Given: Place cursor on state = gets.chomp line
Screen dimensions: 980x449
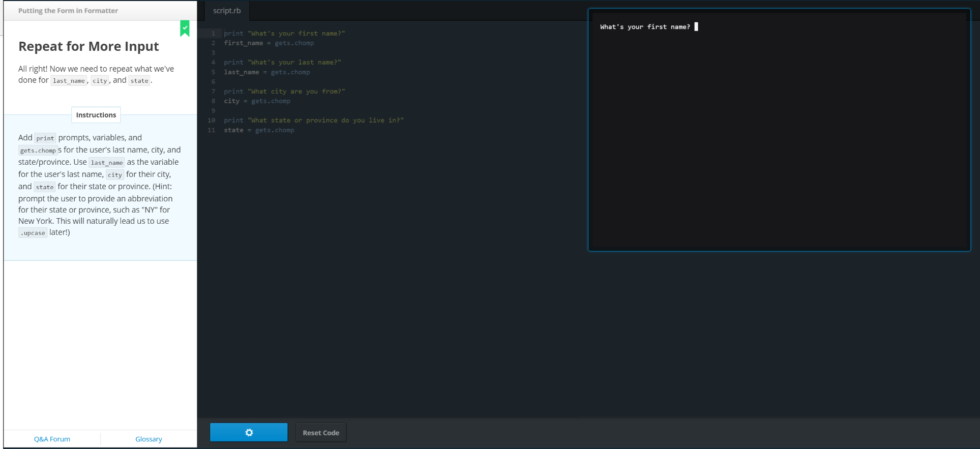Looking at the screenshot, I should (x=259, y=130).
